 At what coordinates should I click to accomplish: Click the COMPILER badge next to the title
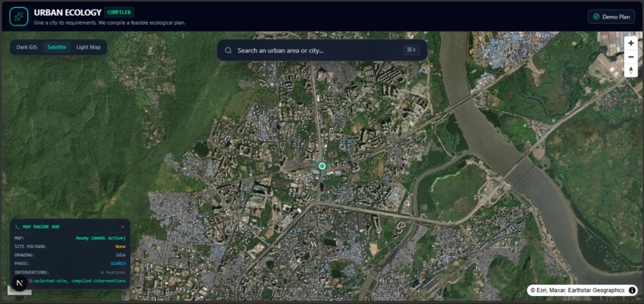click(x=119, y=12)
